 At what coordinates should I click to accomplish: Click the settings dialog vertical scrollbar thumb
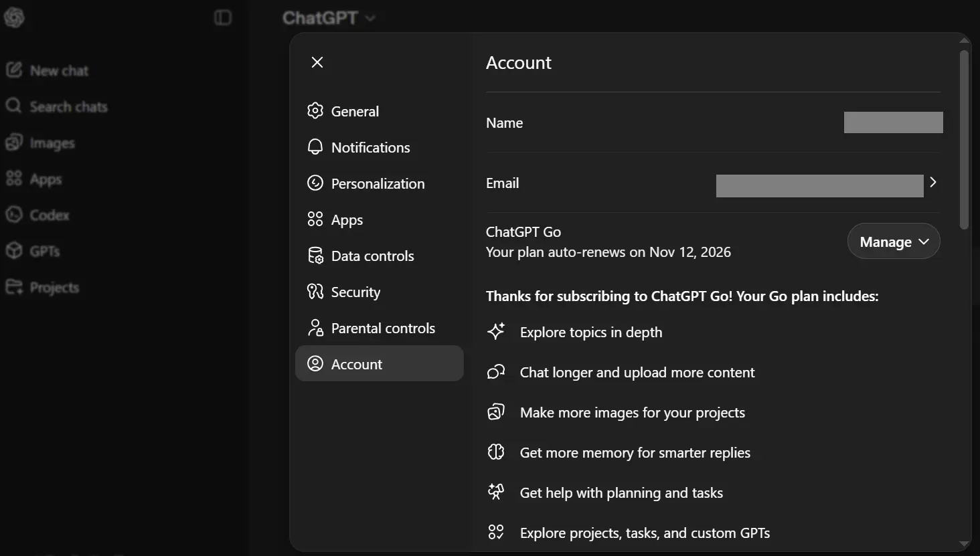point(964,140)
